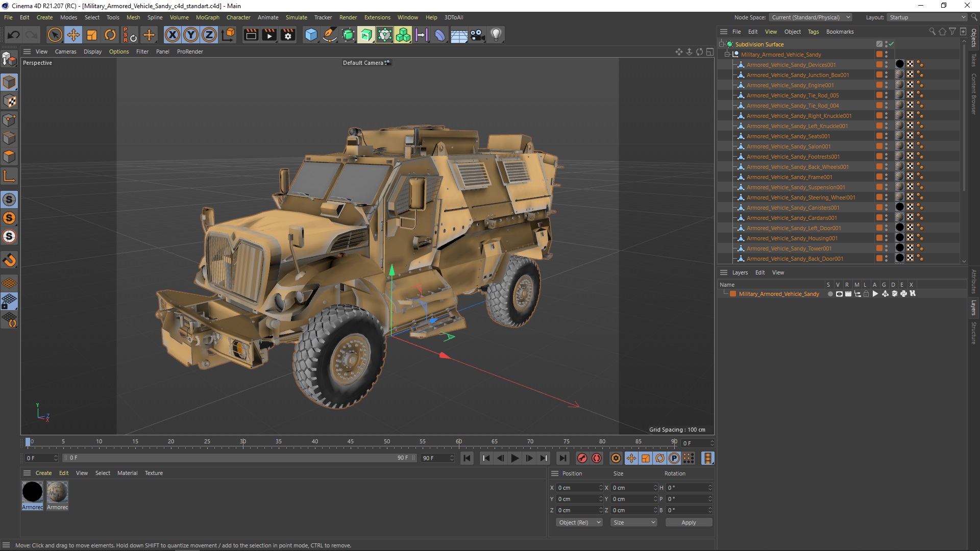
Task: Add a Cube primitive object
Action: pyautogui.click(x=311, y=35)
